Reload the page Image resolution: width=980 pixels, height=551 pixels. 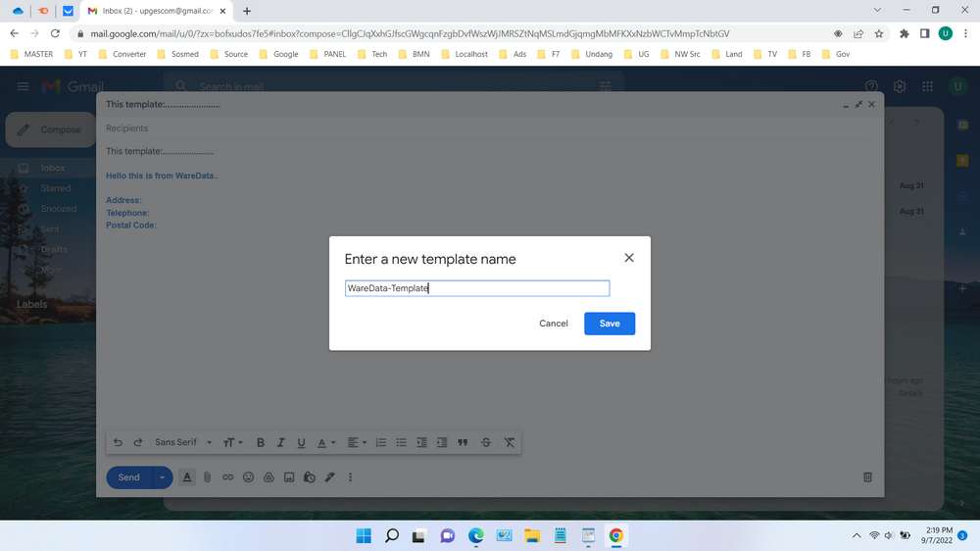coord(55,33)
